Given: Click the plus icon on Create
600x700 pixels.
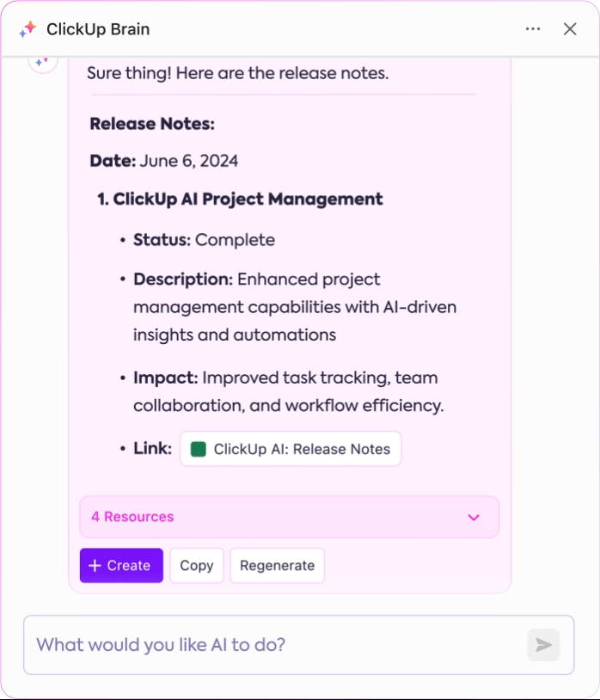Looking at the screenshot, I should [95, 566].
